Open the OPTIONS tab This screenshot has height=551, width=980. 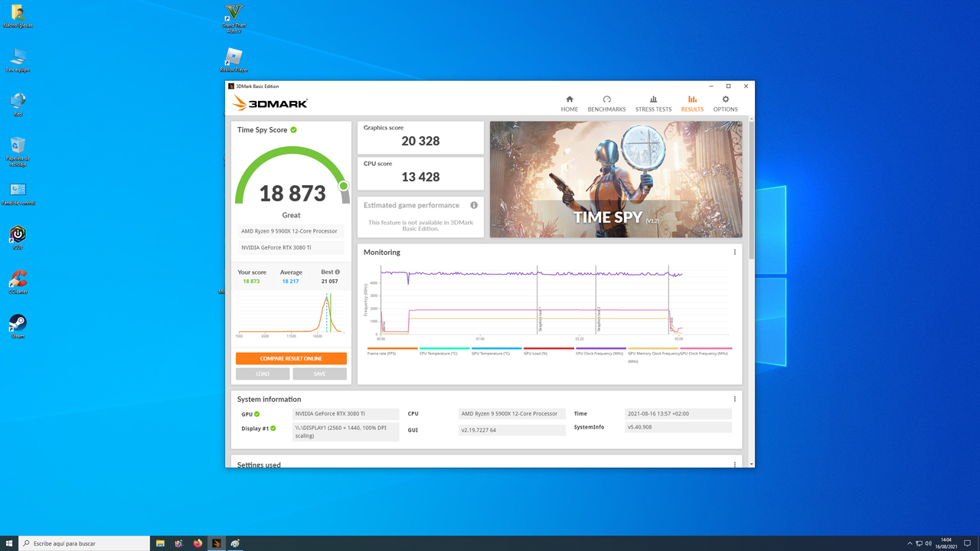pos(725,104)
